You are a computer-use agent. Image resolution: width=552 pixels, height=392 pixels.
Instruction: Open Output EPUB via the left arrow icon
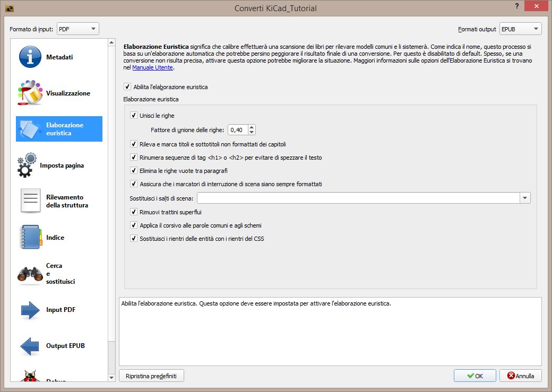point(30,346)
